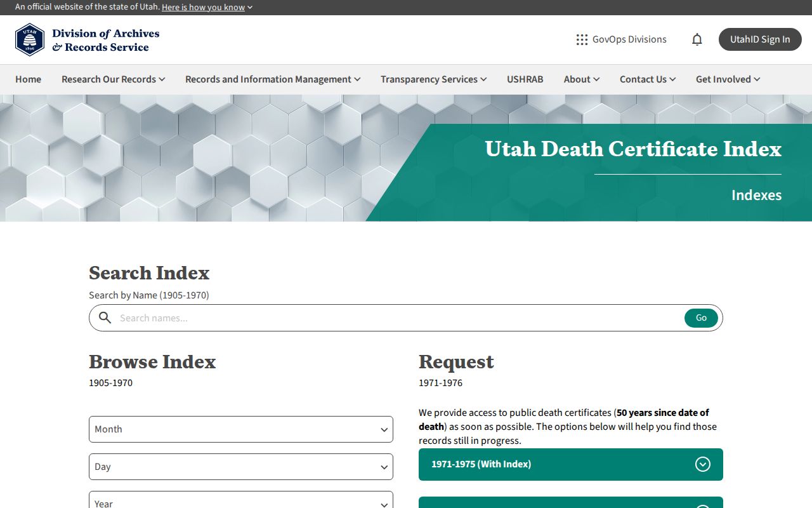The height and width of the screenshot is (508, 812).
Task: Open GovOps Divisions grid icon
Action: click(x=582, y=39)
